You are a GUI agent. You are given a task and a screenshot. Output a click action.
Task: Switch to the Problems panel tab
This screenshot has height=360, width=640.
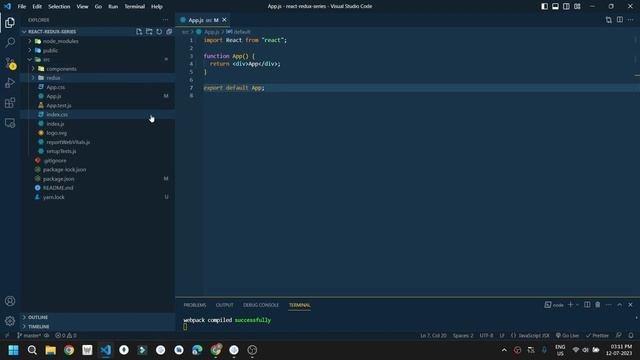195,305
